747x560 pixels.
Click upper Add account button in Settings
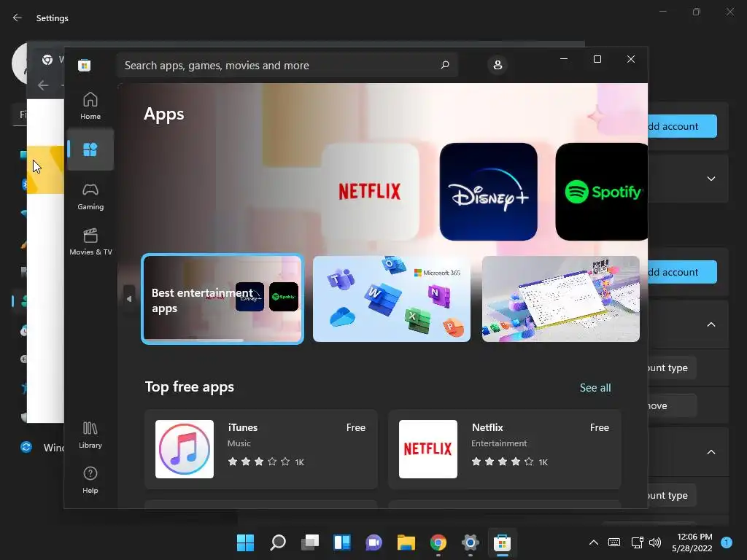pos(682,126)
